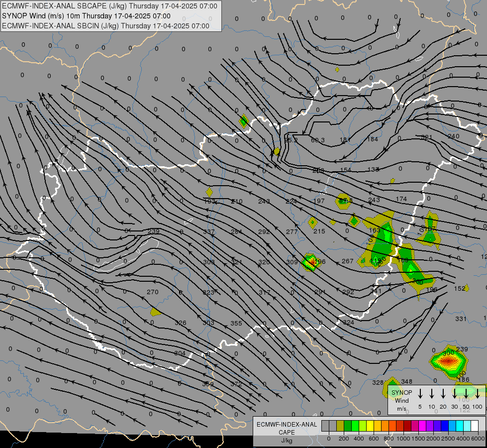Select the olive swatch in the CAPE legend
This screenshot has height=448, width=487.
coord(340,426)
